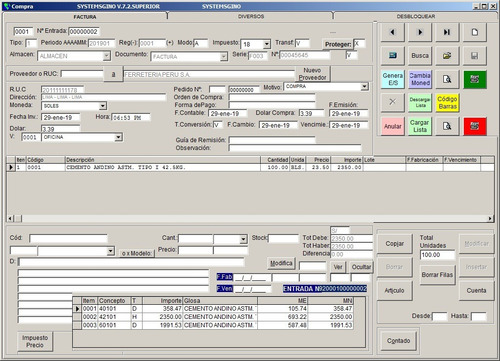Jump to last record button
This screenshot has height=361, width=500.
[x=447, y=32]
